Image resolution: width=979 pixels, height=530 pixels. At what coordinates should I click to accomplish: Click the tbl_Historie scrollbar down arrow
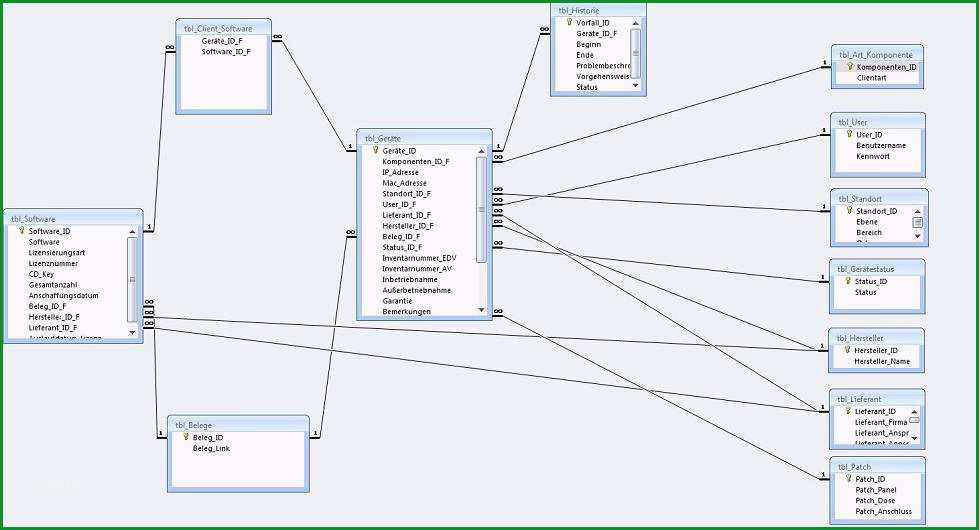pyautogui.click(x=636, y=85)
